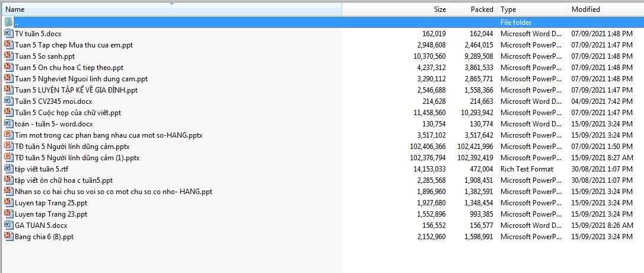Click the PowerPoint icon of Bang chia 6 (8).ppt
Image resolution: width=644 pixels, height=273 pixels.
point(8,237)
